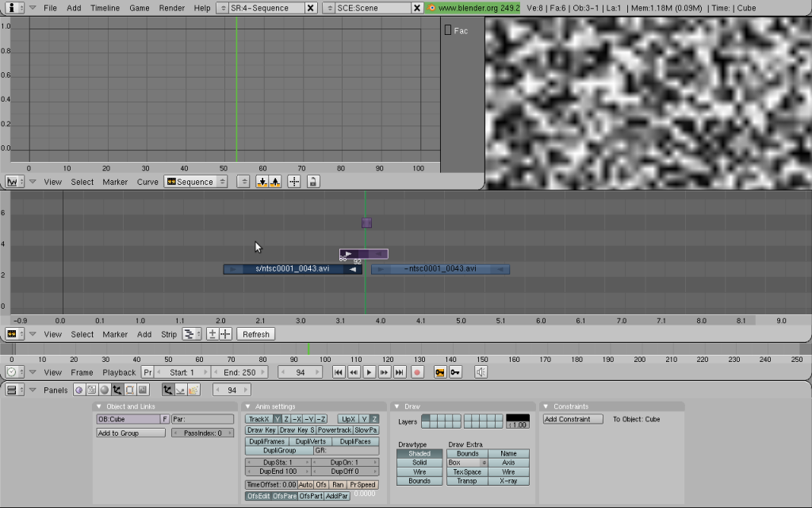Click the Refresh button in the sequencer header
Screen dimensions: 812x508
(x=256, y=333)
